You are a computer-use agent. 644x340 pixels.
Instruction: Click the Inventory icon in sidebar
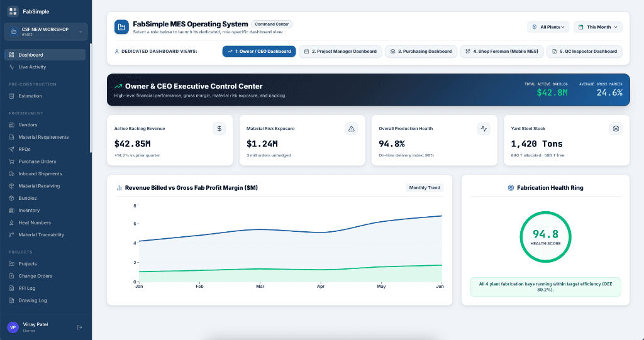(11, 211)
